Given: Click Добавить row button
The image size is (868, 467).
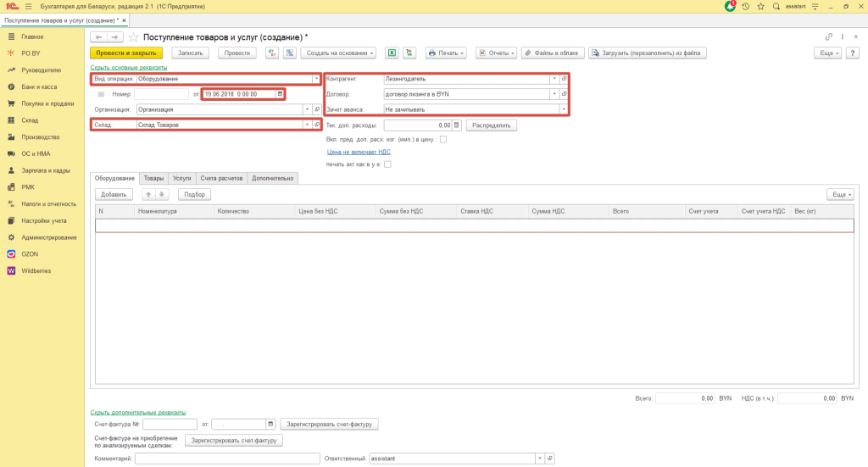Looking at the screenshot, I should [x=114, y=194].
